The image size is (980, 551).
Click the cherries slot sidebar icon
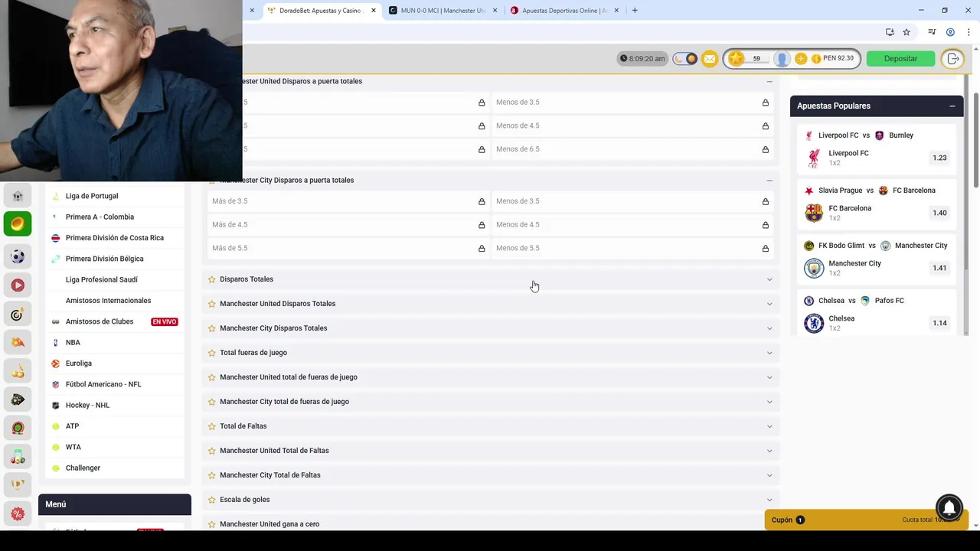pyautogui.click(x=18, y=371)
